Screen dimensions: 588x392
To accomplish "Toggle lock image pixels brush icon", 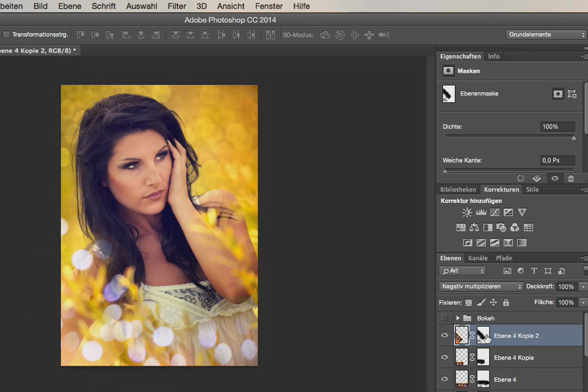I will click(481, 303).
